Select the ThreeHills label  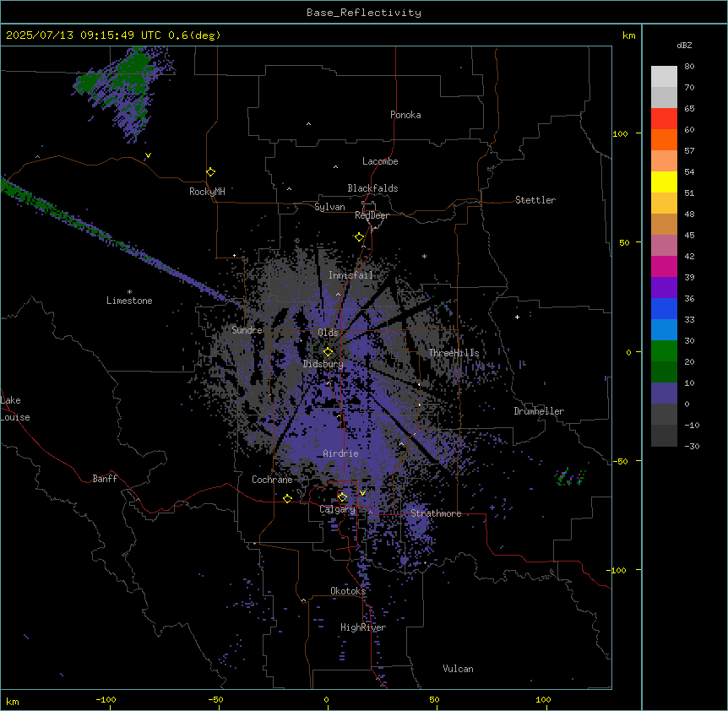[454, 353]
